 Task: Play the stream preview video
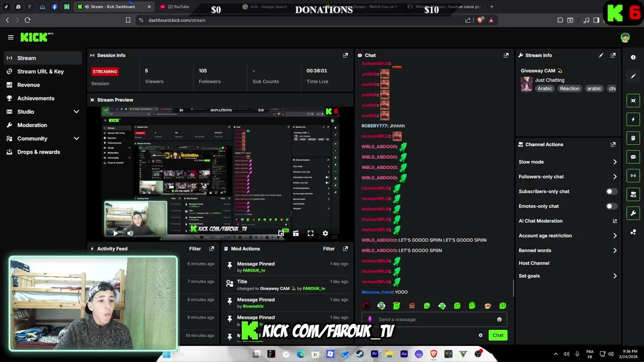(x=115, y=233)
